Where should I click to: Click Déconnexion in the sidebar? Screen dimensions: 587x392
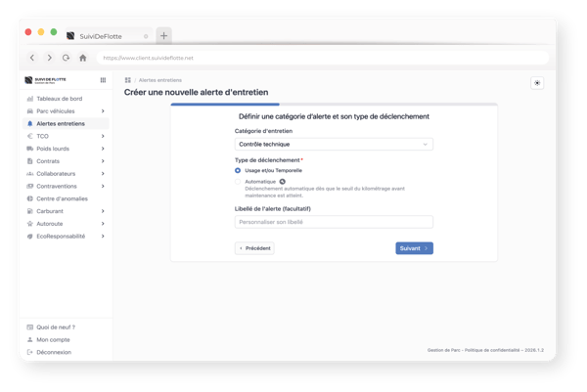[x=53, y=352]
